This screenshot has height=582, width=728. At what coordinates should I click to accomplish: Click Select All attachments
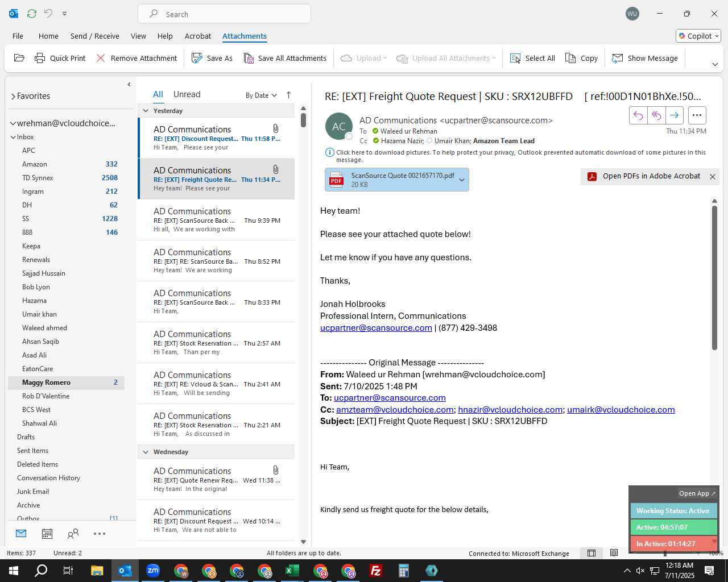pyautogui.click(x=532, y=58)
